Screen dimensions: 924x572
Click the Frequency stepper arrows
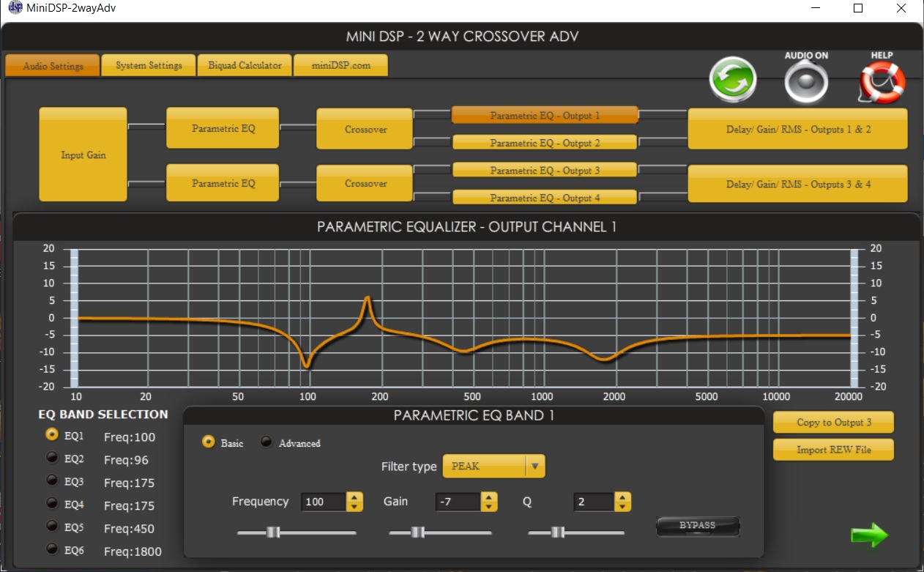coord(354,502)
